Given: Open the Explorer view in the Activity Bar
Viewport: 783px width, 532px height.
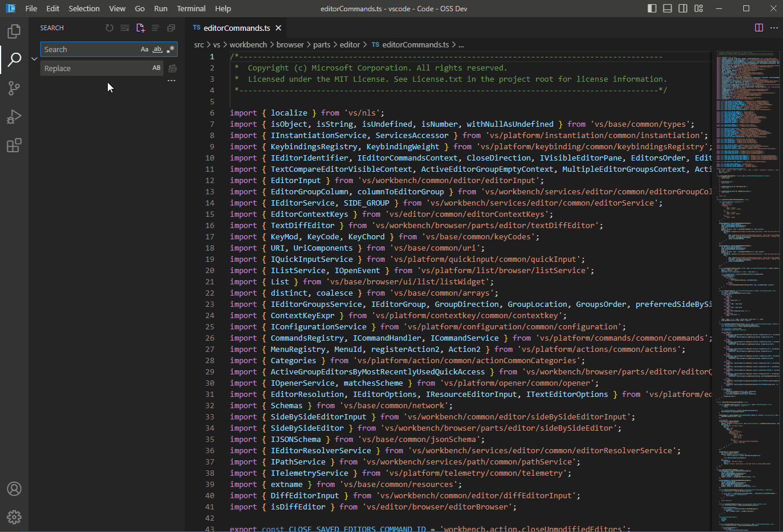Looking at the screenshot, I should tap(14, 31).
